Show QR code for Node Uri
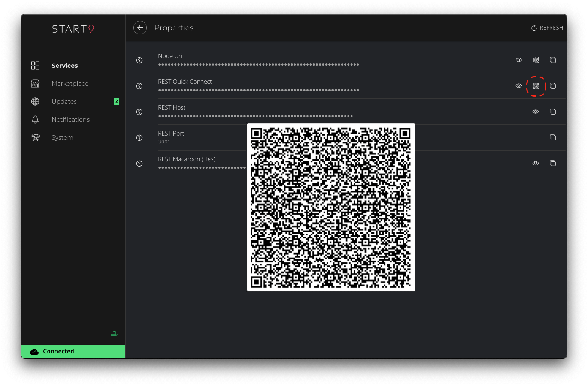The width and height of the screenshot is (588, 386). tap(536, 60)
